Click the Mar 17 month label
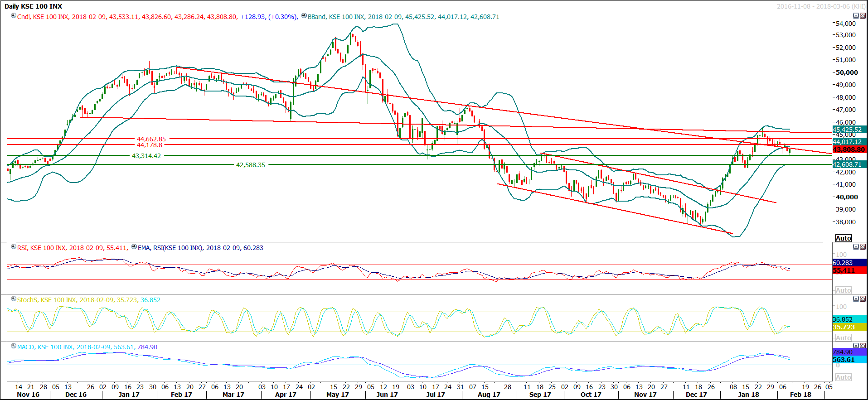The width and height of the screenshot is (868, 400). (233, 395)
